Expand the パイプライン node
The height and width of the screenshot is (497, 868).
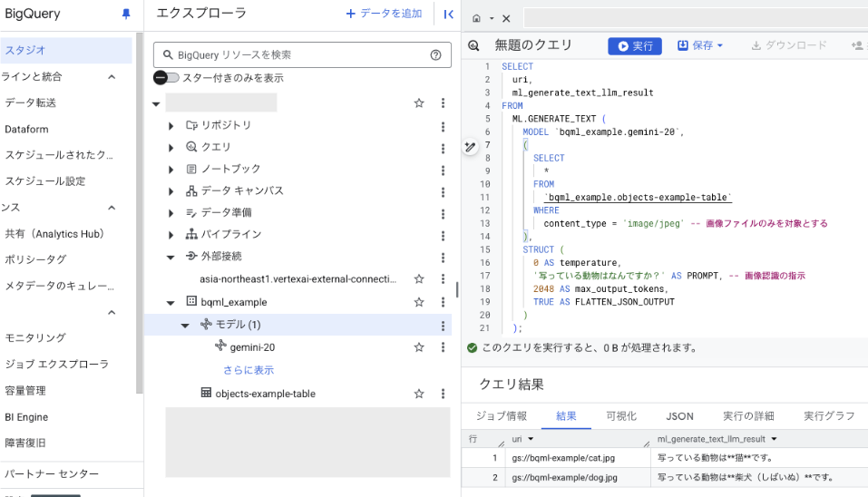point(171,235)
